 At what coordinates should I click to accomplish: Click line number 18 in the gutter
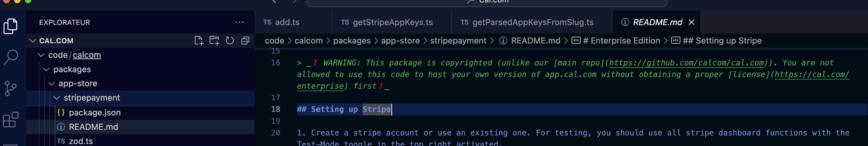pyautogui.click(x=276, y=109)
